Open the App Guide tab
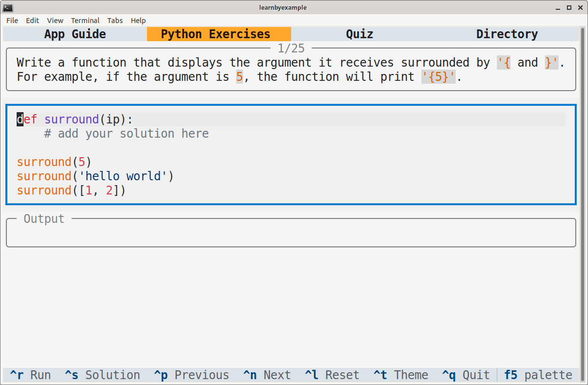 74,34
